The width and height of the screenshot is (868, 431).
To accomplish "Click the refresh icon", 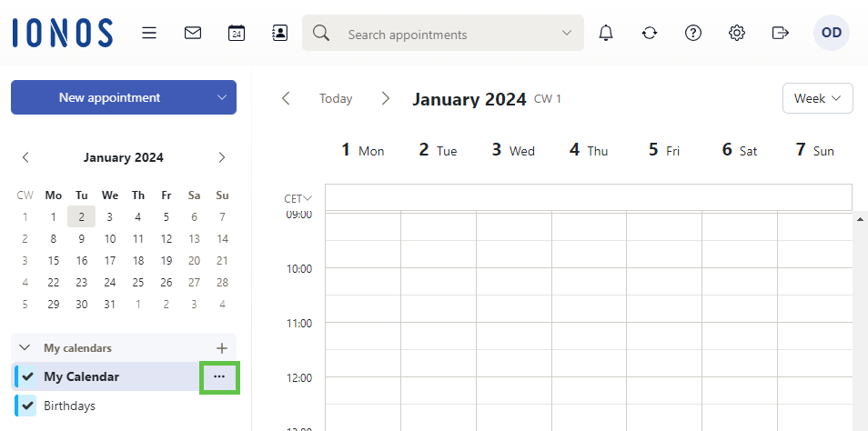I will click(x=650, y=33).
